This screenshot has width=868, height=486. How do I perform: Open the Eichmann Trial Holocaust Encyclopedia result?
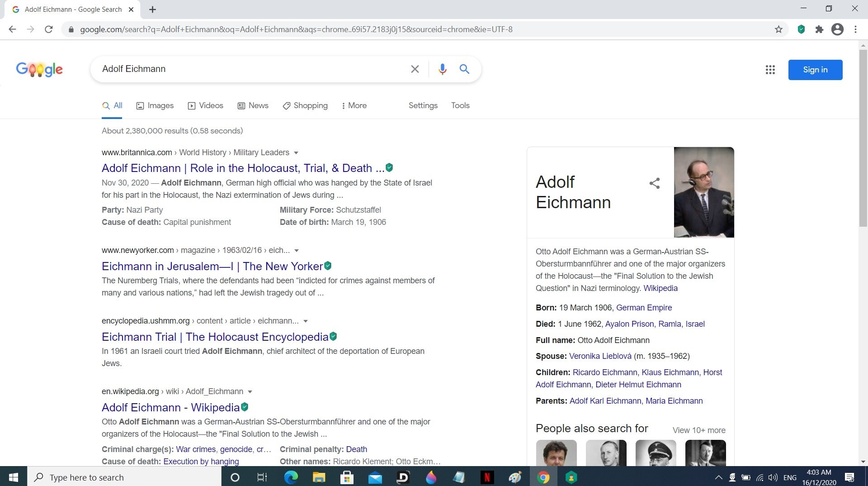215,337
